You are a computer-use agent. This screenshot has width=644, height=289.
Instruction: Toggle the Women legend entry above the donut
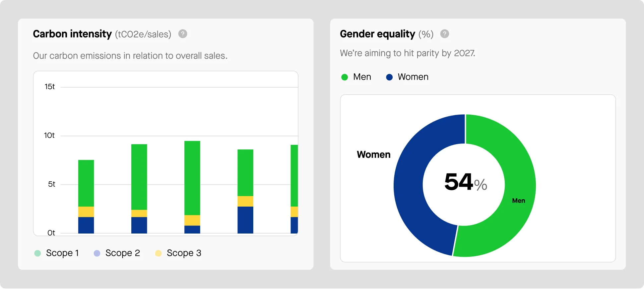pos(407,77)
